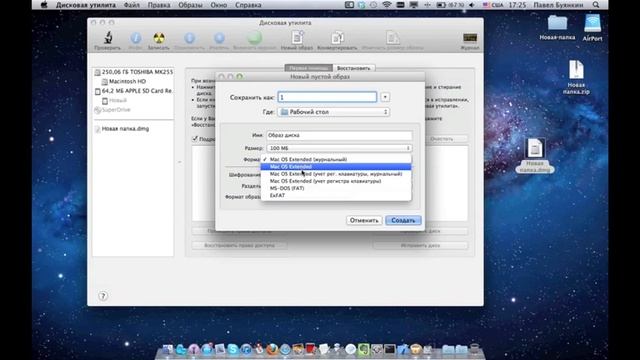Open the Справка menu
Image resolution: width=640 pixels, height=360 pixels.
pyautogui.click(x=248, y=5)
